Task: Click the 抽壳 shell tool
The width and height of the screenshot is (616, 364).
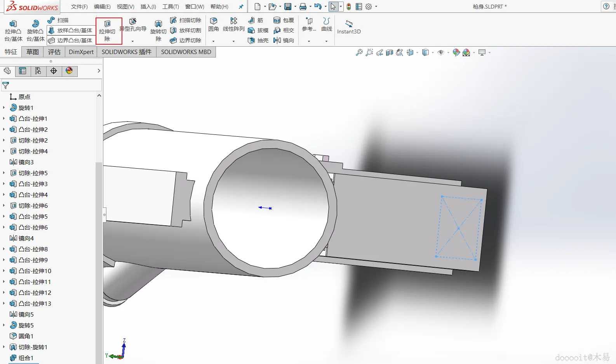Action: (258, 40)
